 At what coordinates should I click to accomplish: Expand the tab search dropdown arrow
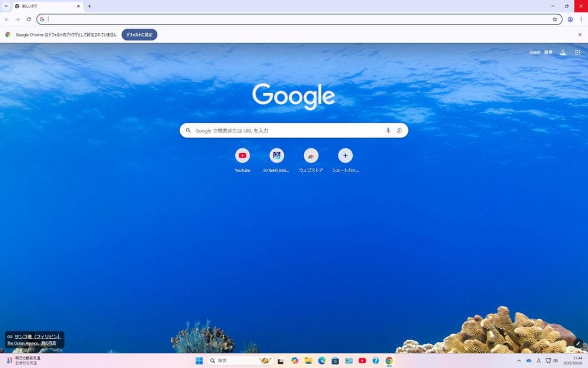5,6
